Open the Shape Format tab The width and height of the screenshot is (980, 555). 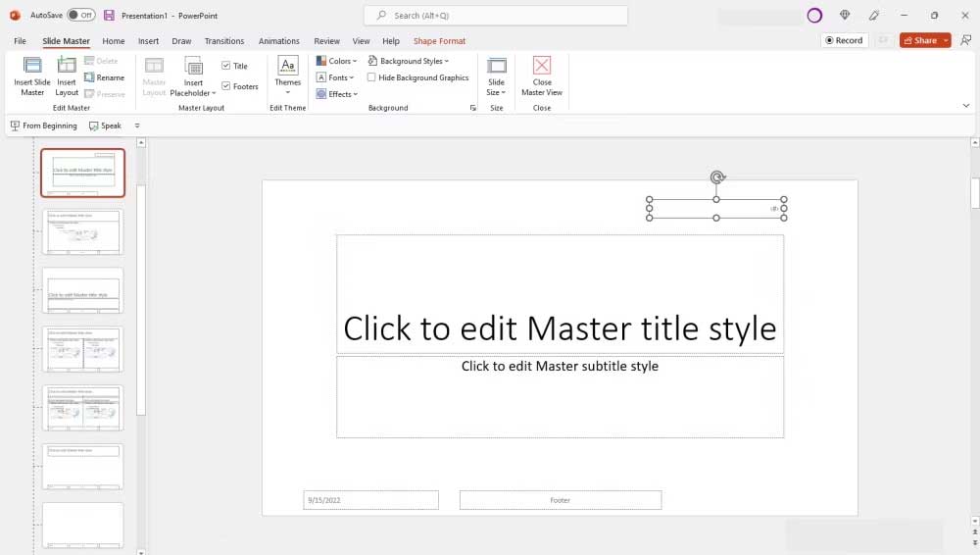pos(439,40)
